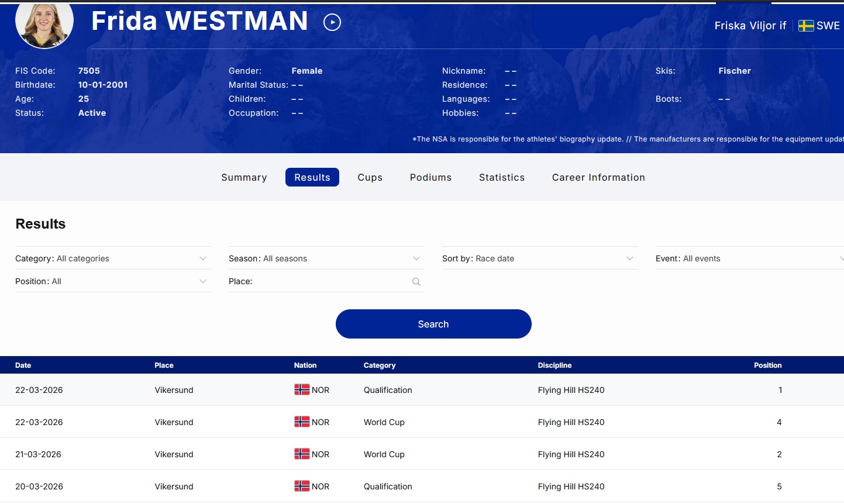Screen dimensions: 844x504
Task: Click the Skis value Fischer
Action: tap(735, 71)
